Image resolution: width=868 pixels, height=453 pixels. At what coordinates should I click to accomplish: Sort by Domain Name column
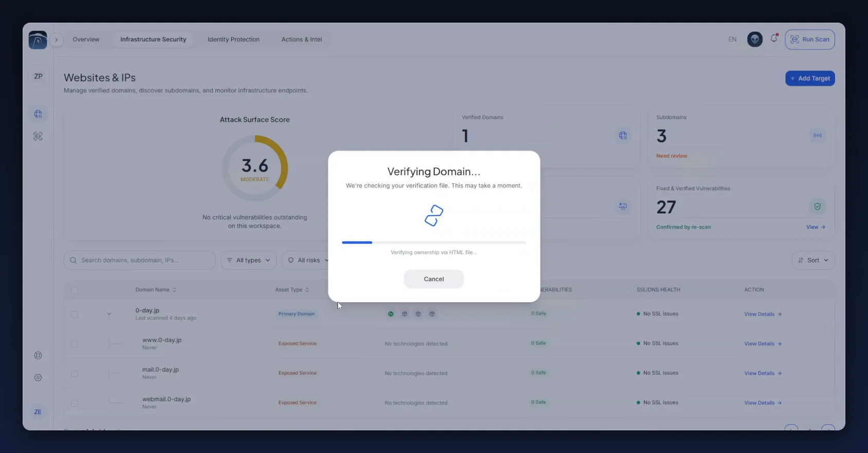156,290
